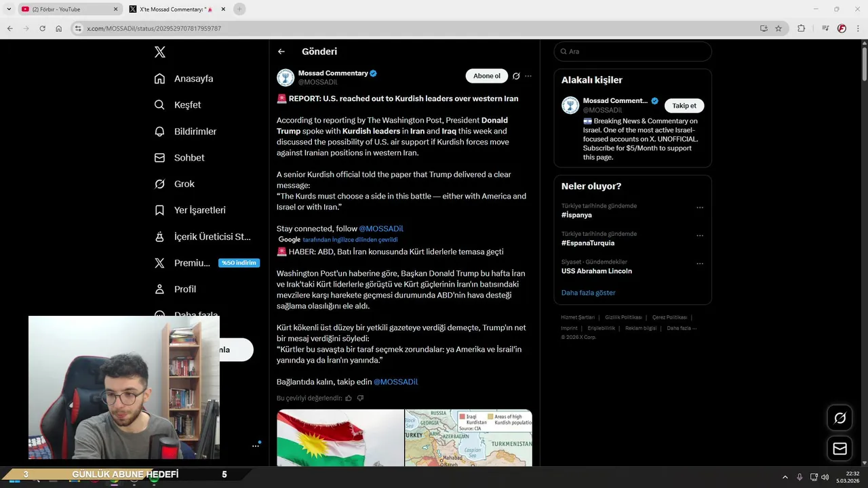
Task: Open the @MOSSADil mention in English text
Action: pyautogui.click(x=381, y=228)
